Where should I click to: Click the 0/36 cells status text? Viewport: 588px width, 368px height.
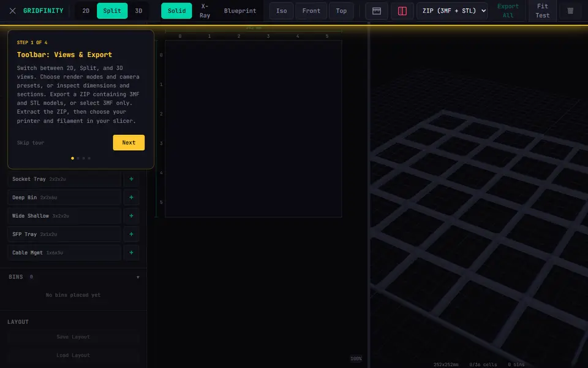click(483, 364)
